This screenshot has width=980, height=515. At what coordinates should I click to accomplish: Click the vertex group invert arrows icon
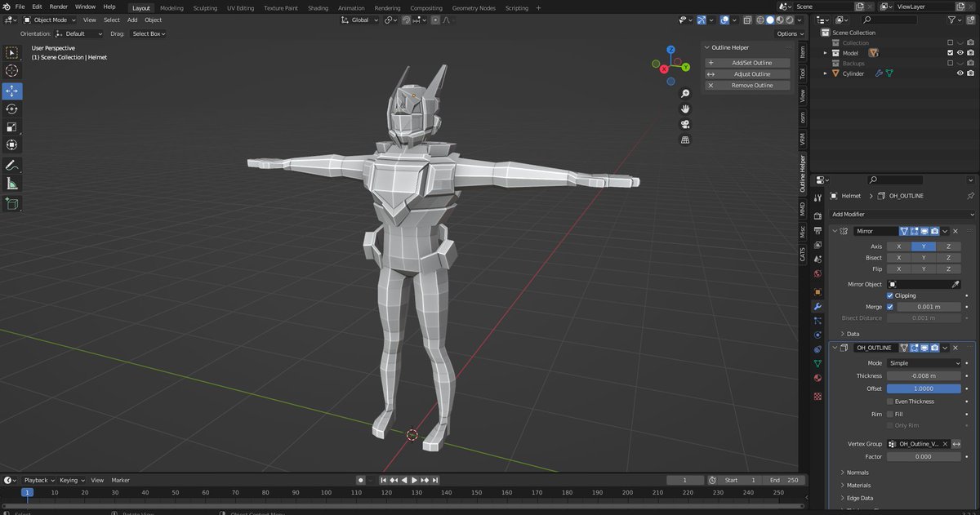click(x=956, y=444)
